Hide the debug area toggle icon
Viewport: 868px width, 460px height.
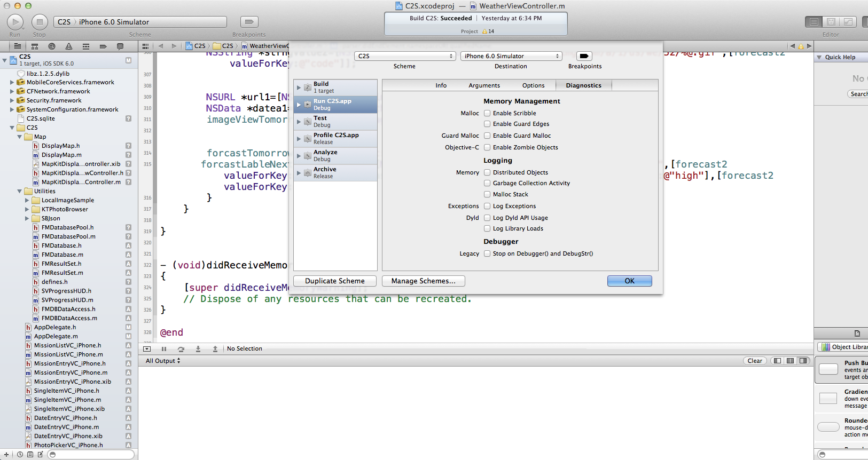click(x=147, y=349)
